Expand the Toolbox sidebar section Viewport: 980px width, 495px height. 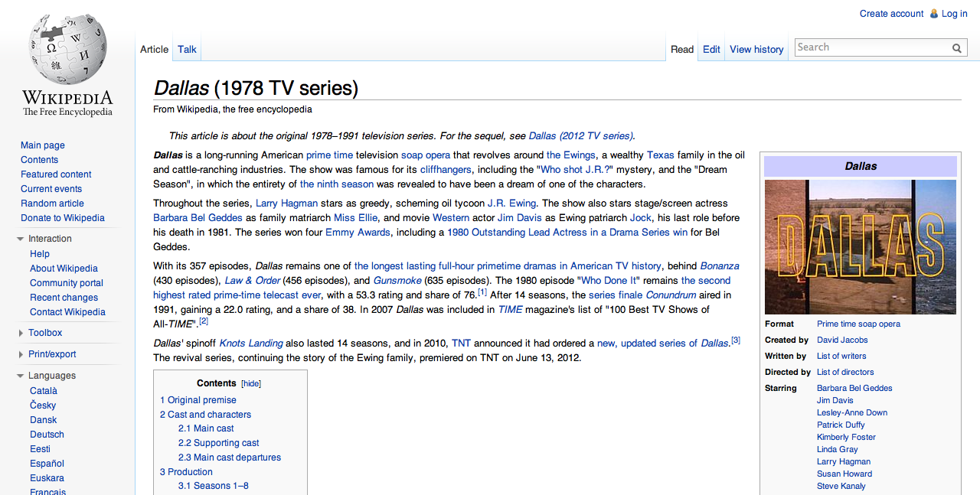point(21,333)
